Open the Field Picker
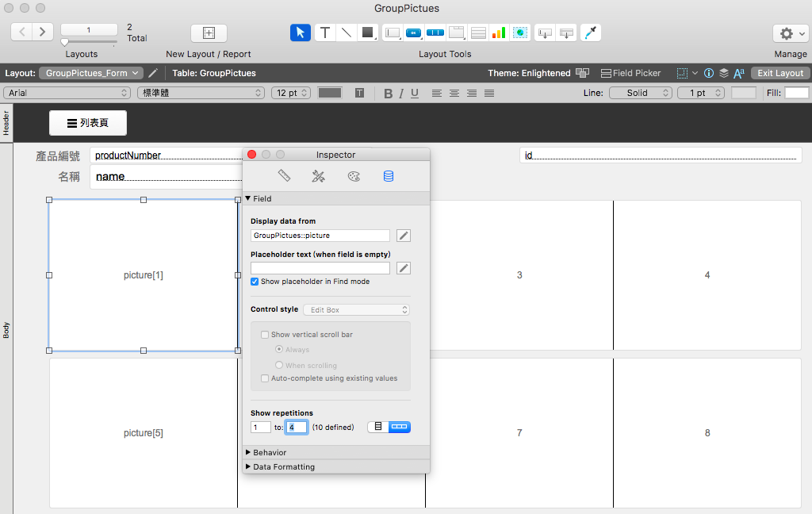Image resolution: width=812 pixels, height=514 pixels. point(630,73)
